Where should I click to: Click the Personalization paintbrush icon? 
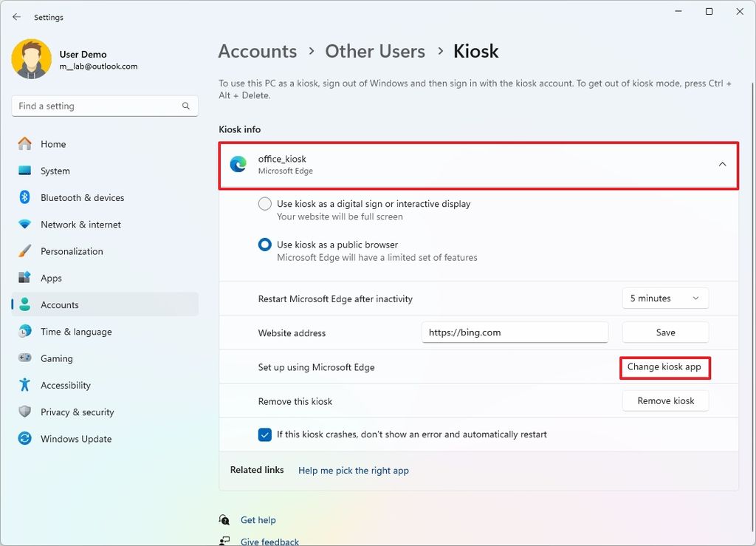click(x=25, y=251)
